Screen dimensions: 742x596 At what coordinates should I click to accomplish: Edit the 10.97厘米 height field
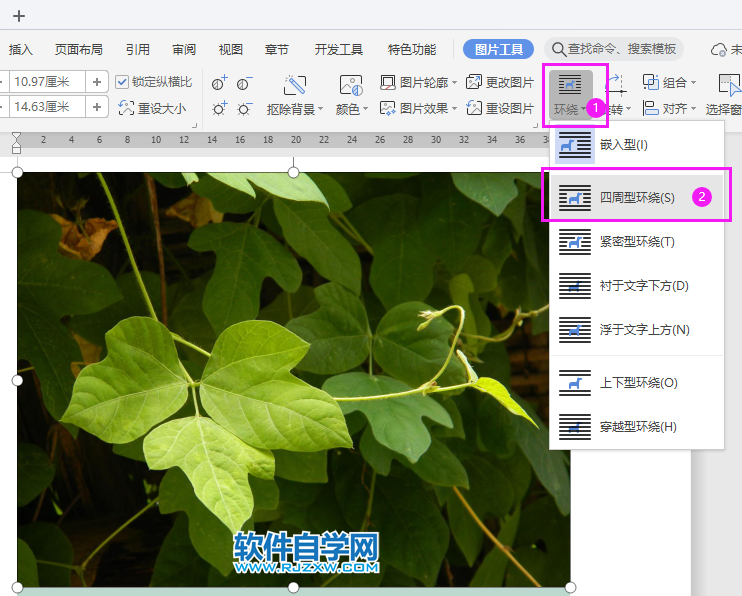[x=47, y=82]
